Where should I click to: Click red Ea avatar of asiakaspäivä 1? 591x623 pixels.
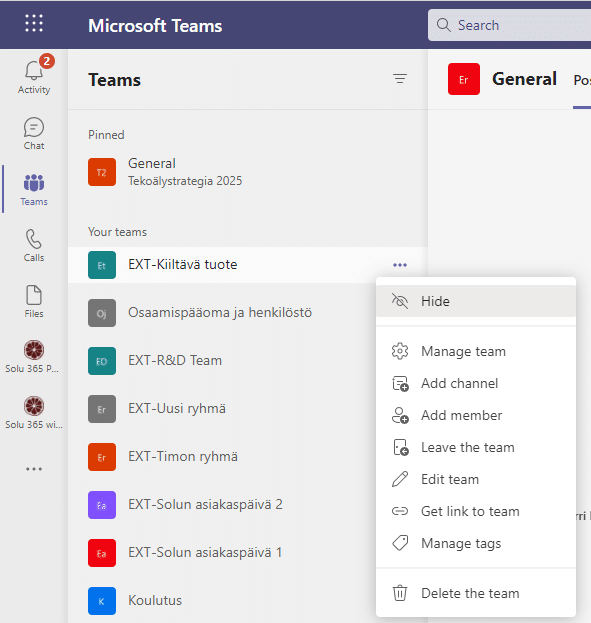tap(102, 553)
